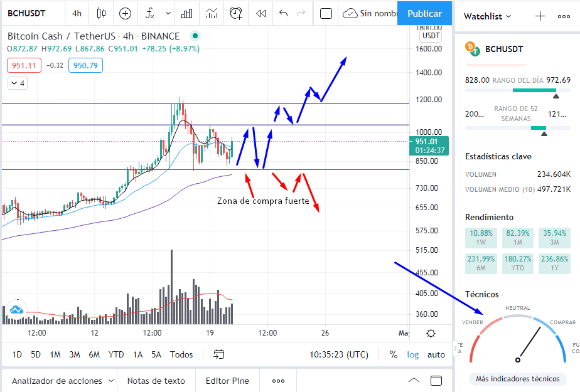Select the 1D time range
The width and height of the screenshot is (580, 392).
(17, 355)
